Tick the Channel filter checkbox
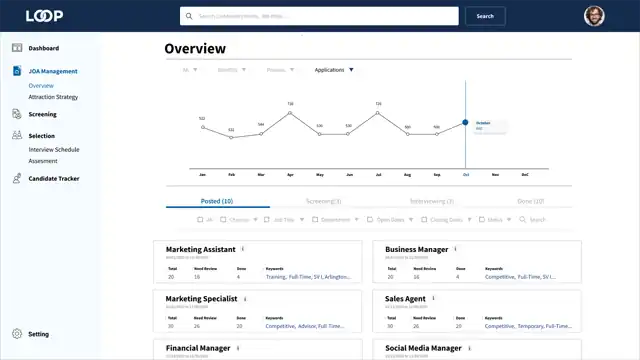Image resolution: width=640 pixels, height=360 pixels. pyautogui.click(x=223, y=220)
